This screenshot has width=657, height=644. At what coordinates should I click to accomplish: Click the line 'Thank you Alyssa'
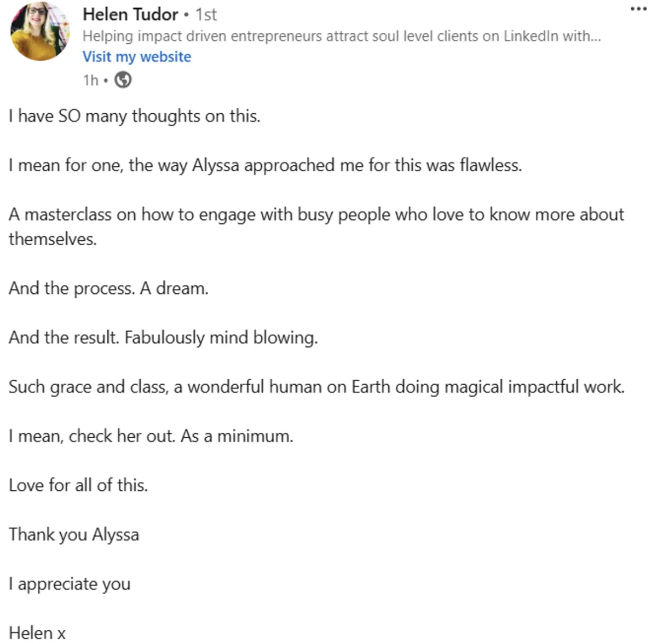[74, 535]
